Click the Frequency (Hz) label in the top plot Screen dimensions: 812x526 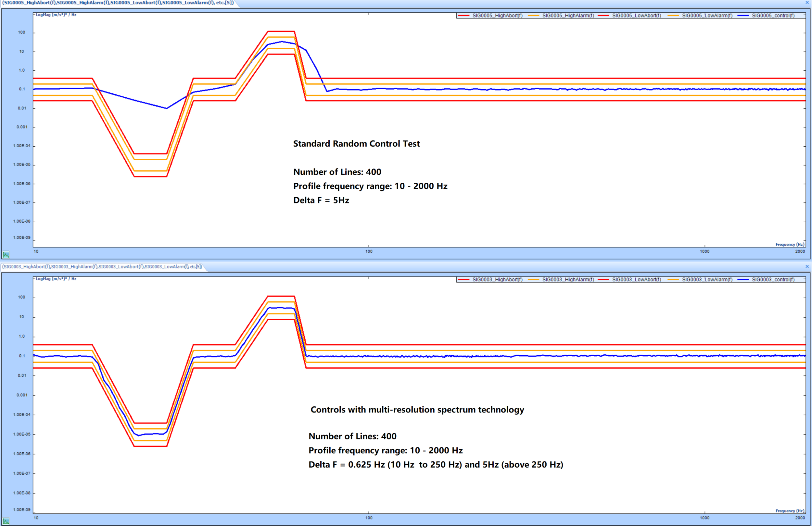(x=790, y=244)
